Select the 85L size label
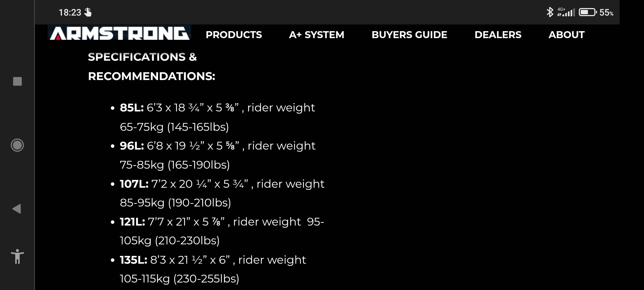Viewport: 644px width, 290px height. 131,108
